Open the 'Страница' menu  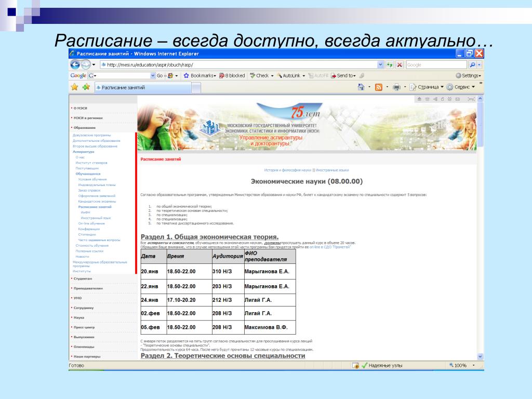427,87
